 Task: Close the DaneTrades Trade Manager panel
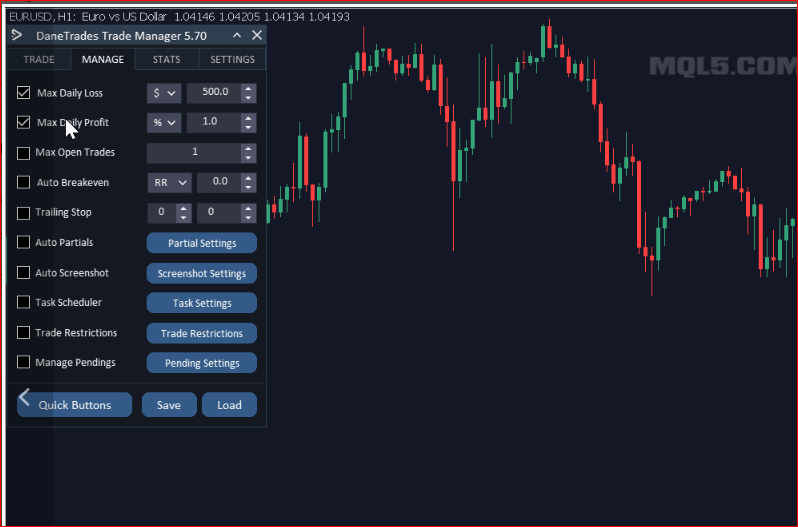point(257,35)
